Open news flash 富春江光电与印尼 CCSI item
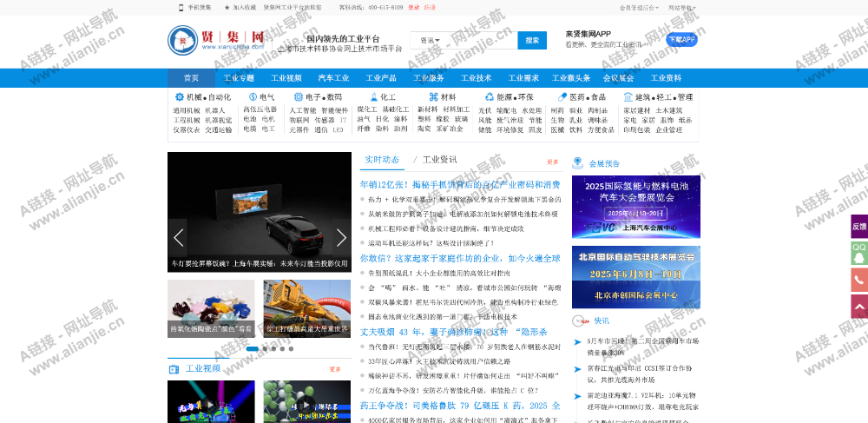 tap(640, 374)
